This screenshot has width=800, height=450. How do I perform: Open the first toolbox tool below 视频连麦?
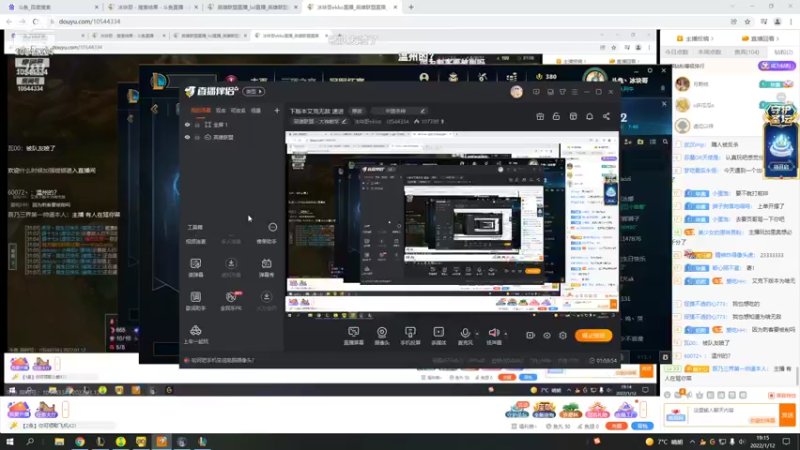pyautogui.click(x=195, y=267)
